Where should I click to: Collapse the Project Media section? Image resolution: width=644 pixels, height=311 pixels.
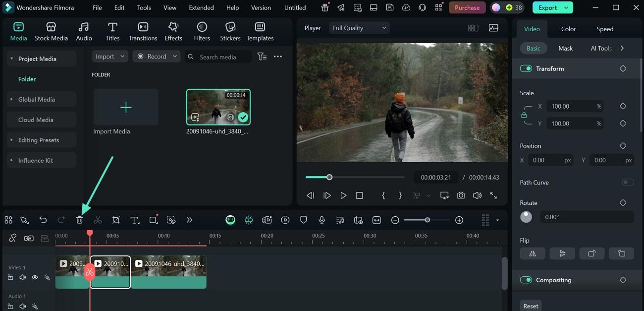11,59
